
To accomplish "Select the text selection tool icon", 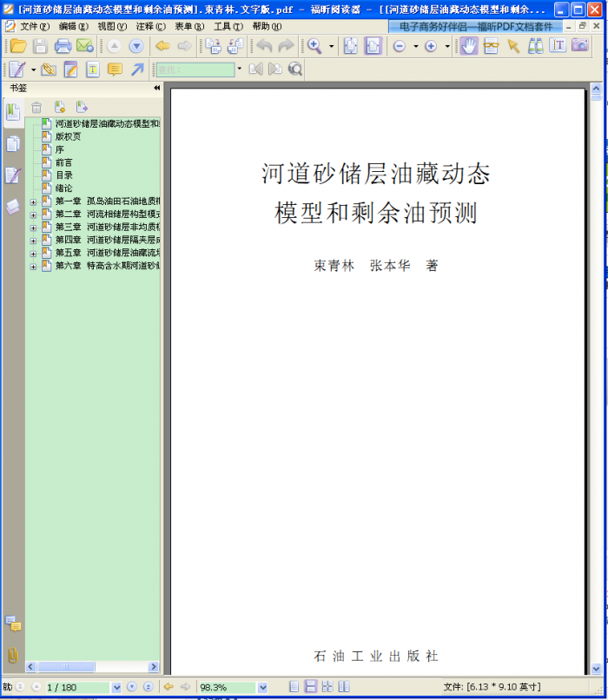I will coord(558,45).
